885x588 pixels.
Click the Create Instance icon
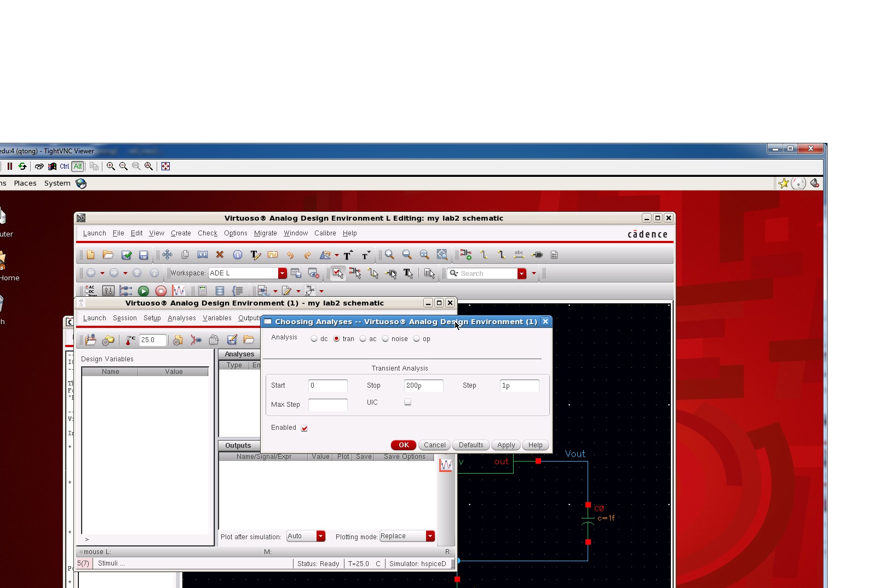[466, 255]
